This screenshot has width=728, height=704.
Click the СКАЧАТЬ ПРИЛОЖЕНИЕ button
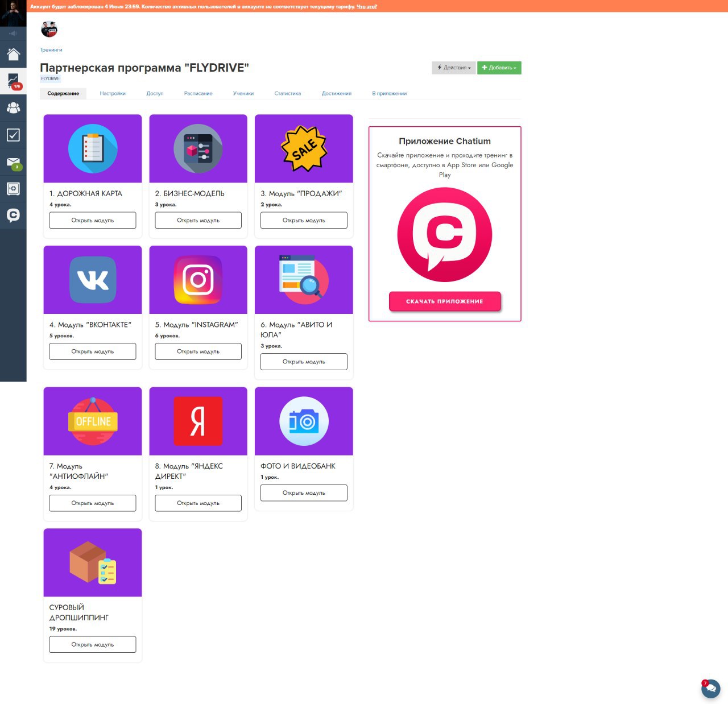[x=445, y=301]
